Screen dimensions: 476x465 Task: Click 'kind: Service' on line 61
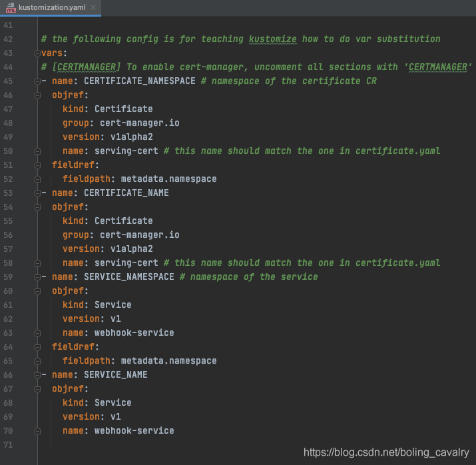(97, 304)
